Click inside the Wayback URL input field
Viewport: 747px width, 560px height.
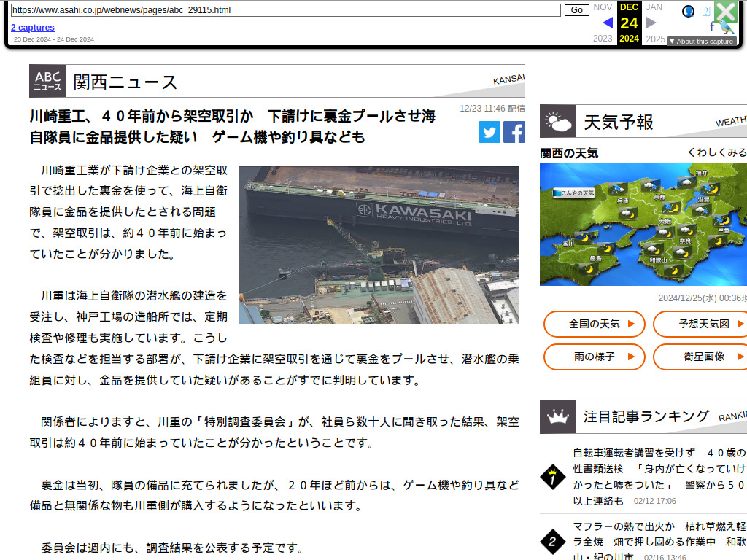[285, 10]
